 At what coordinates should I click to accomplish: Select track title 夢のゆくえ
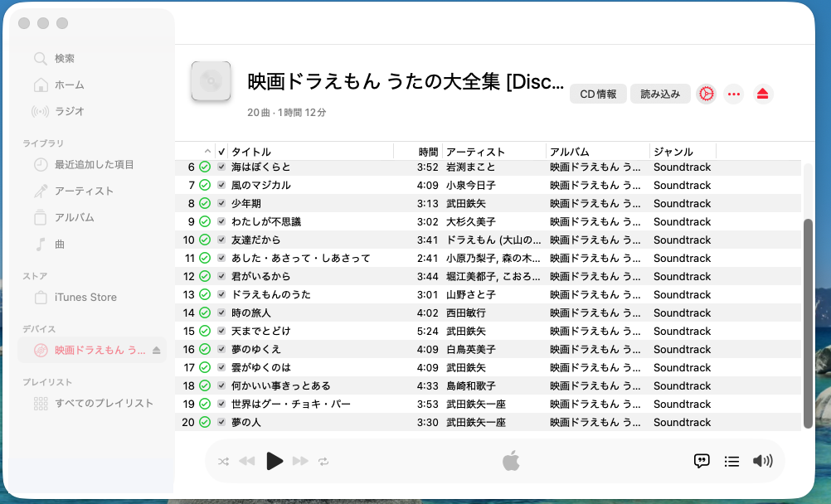pos(256,349)
